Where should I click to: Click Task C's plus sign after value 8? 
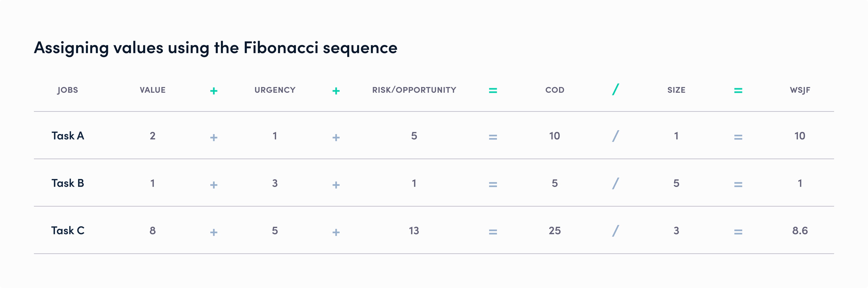click(x=214, y=232)
